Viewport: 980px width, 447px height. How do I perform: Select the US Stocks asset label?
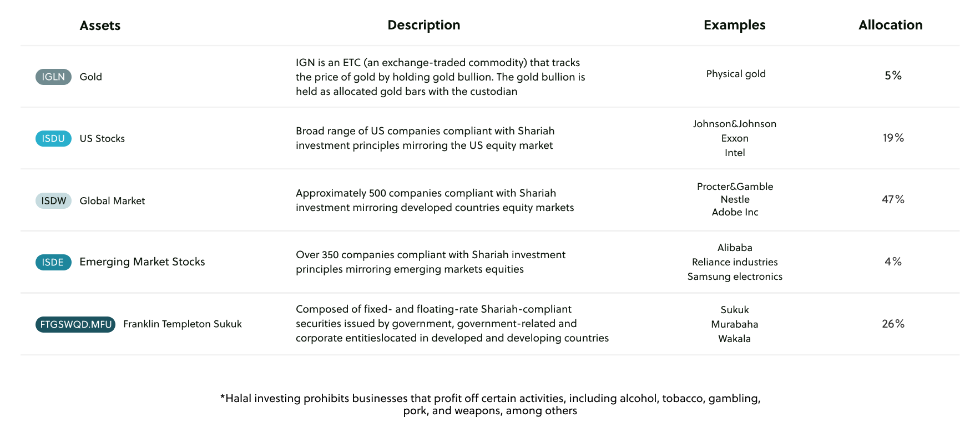pyautogui.click(x=102, y=138)
